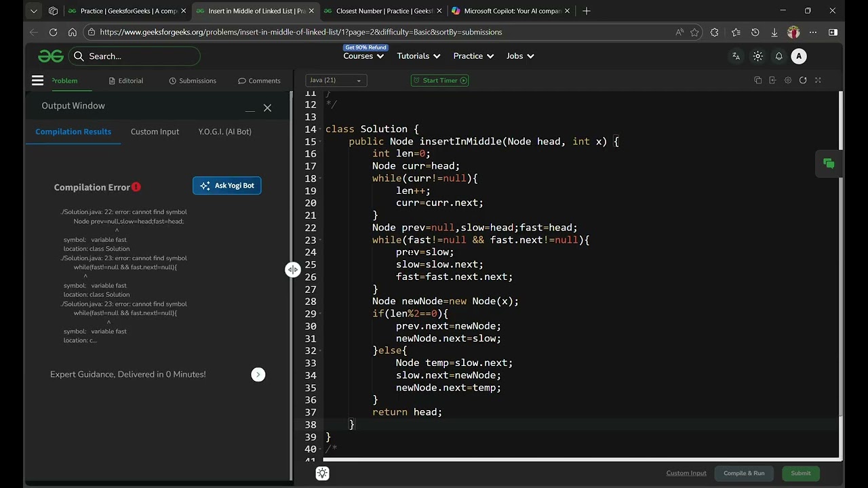Click the green chat feedback icon

pyautogui.click(x=829, y=163)
